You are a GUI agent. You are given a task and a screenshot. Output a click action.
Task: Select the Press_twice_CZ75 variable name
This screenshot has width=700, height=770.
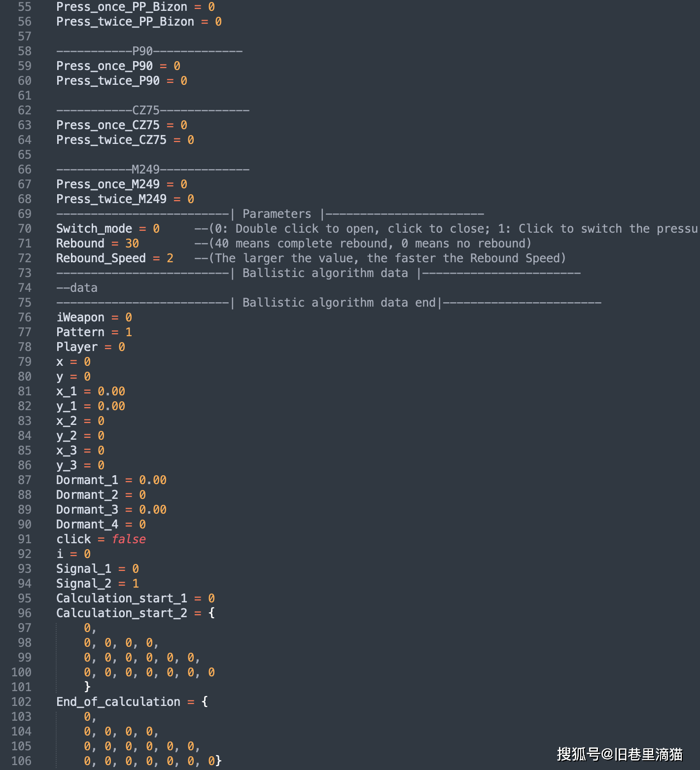point(111,140)
